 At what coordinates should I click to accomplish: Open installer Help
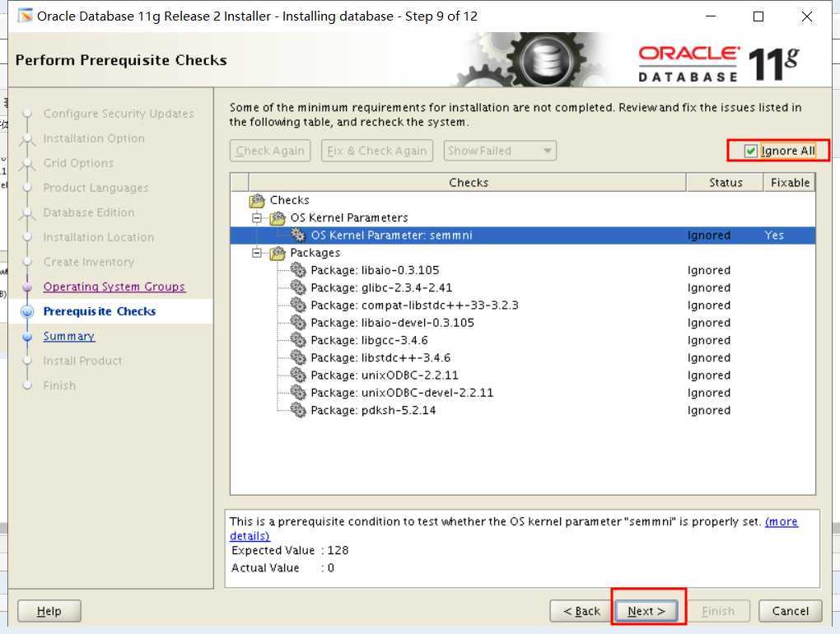coord(49,611)
